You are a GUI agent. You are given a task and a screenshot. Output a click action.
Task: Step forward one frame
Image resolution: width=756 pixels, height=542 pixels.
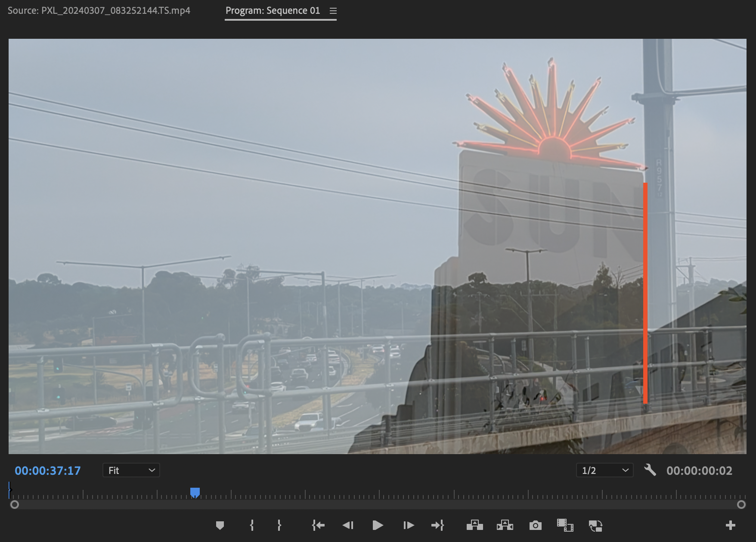coord(408,525)
